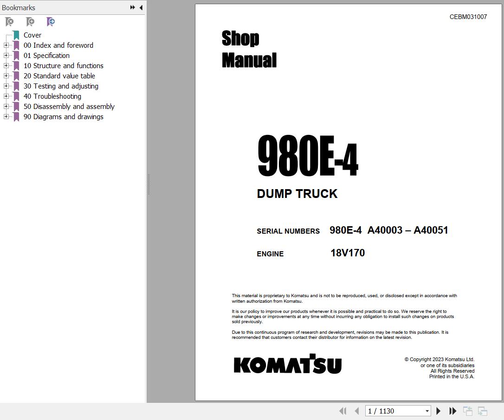Go to 30 Testing and adjusting

61,86
